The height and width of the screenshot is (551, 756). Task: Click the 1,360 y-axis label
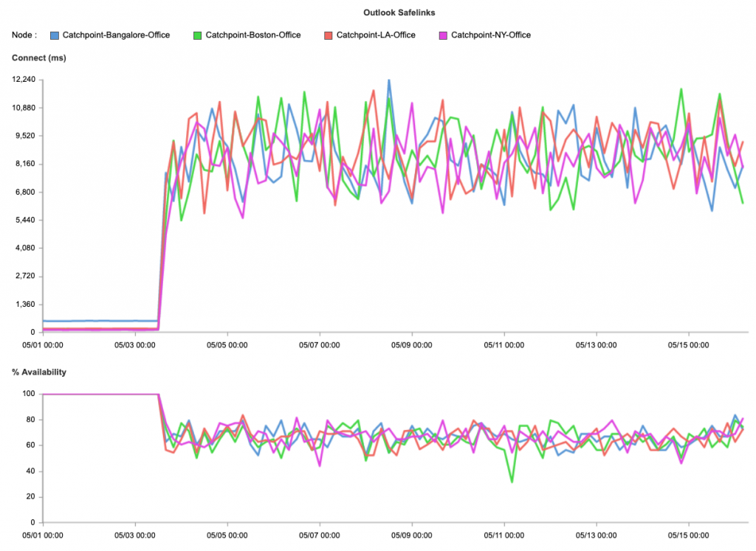(x=26, y=305)
